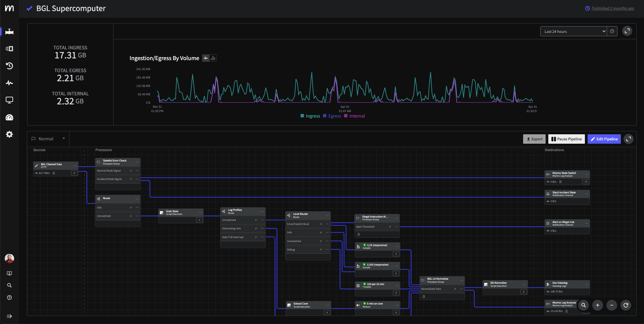Click the Pause Pipeline button
The height and width of the screenshot is (324, 644).
coord(566,139)
